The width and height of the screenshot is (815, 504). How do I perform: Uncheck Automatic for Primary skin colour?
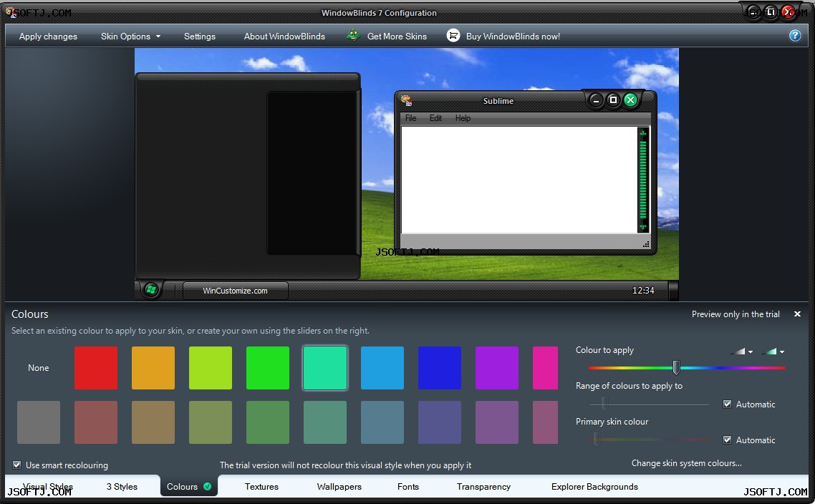pos(727,440)
